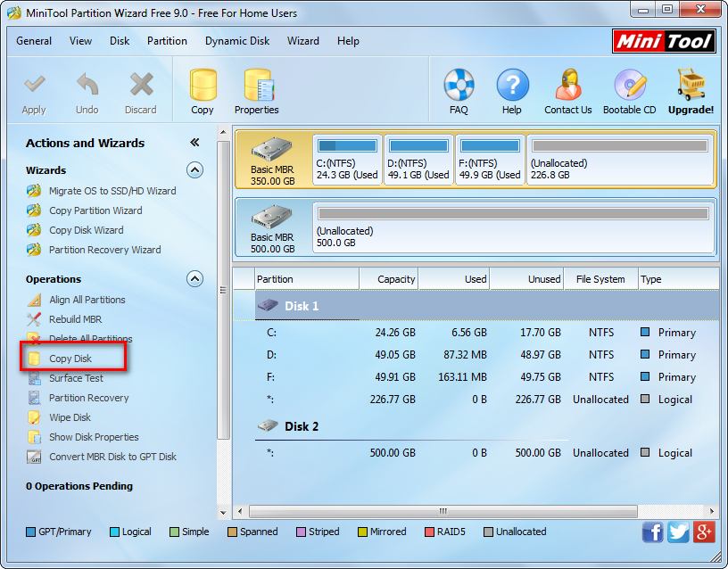Click Convert MBR Disk to GPT Disk
The height and width of the screenshot is (569, 728).
pos(112,457)
